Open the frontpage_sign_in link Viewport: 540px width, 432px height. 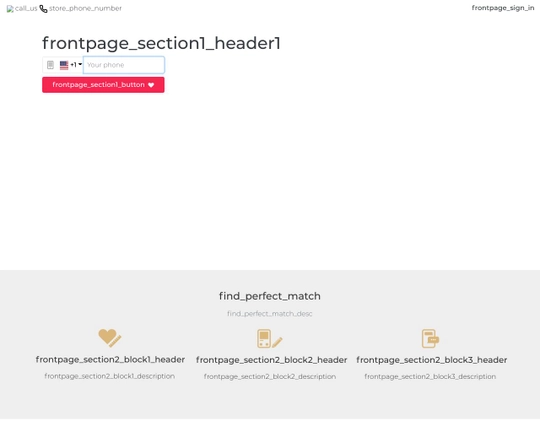[x=503, y=8]
